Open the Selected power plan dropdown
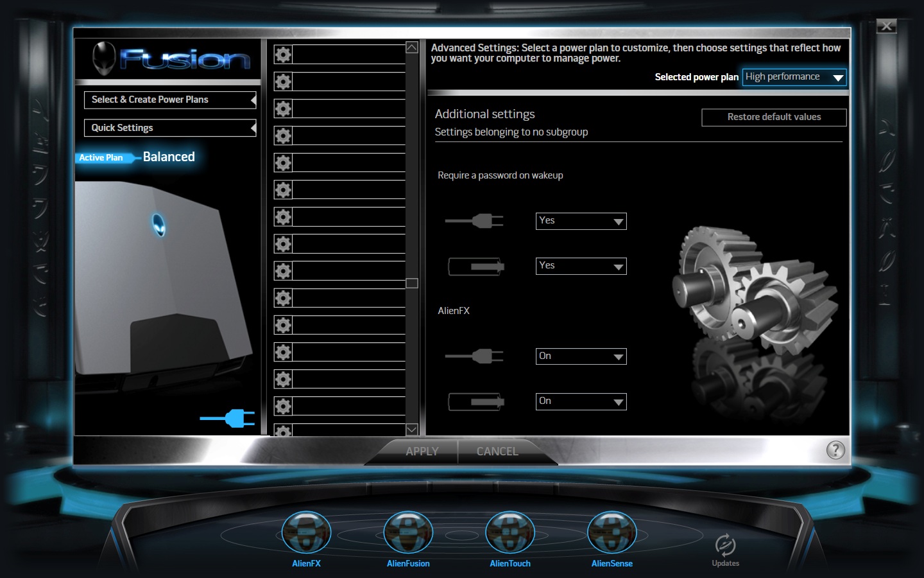Viewport: 924px width, 578px height. tap(794, 77)
